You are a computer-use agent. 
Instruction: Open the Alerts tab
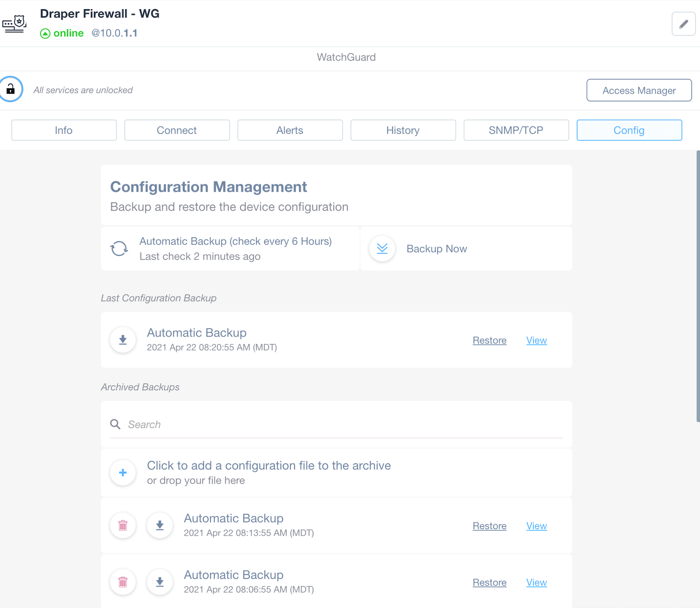[x=290, y=130]
